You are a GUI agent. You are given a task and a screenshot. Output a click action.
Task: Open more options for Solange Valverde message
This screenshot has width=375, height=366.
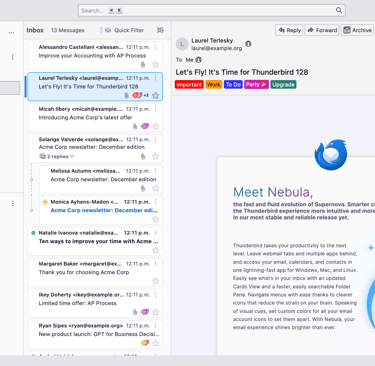coord(156,139)
